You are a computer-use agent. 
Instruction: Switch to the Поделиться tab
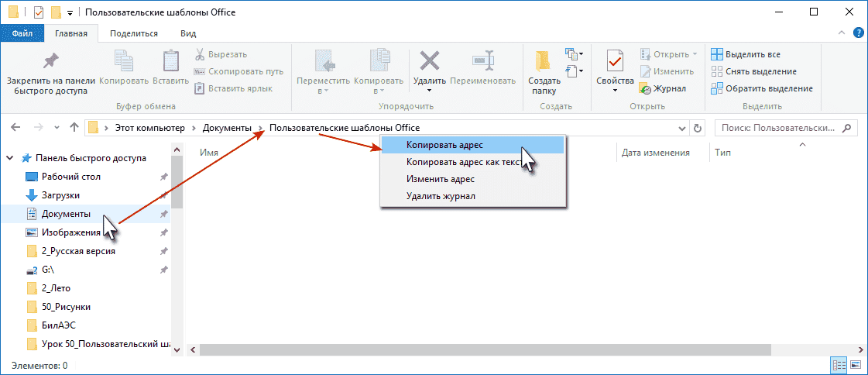[133, 33]
